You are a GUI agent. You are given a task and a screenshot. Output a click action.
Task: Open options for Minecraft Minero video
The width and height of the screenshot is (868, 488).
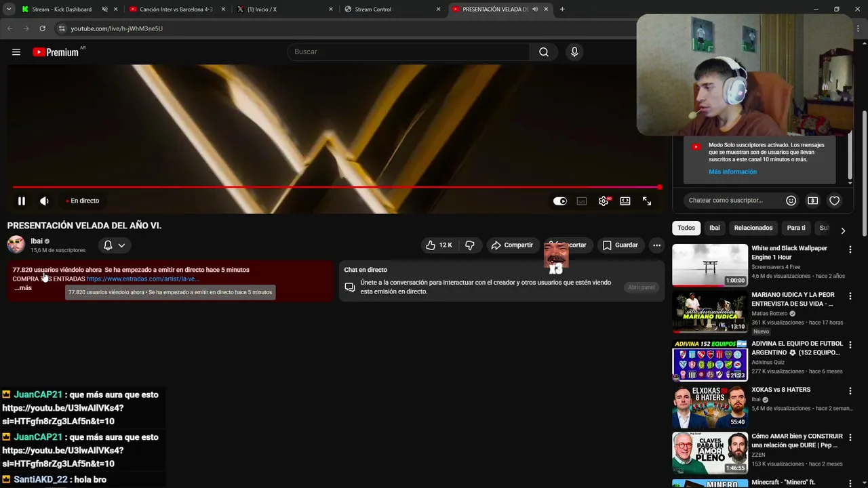[850, 483]
